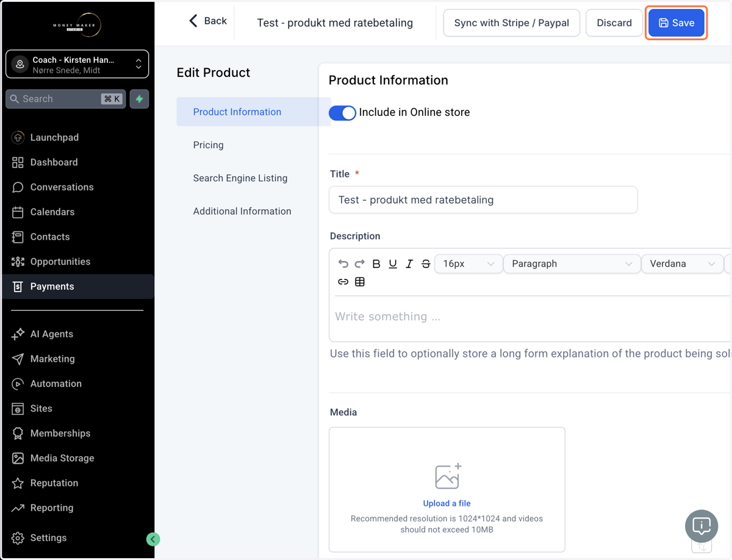Click the undo icon in description editor
The width and height of the screenshot is (732, 560).
pyautogui.click(x=343, y=264)
